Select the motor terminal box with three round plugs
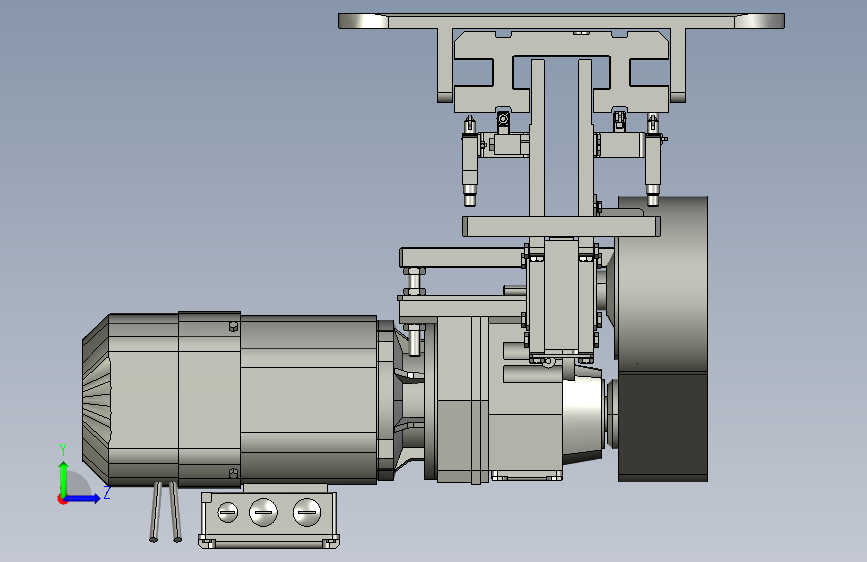This screenshot has width=867, height=562. coord(269,519)
